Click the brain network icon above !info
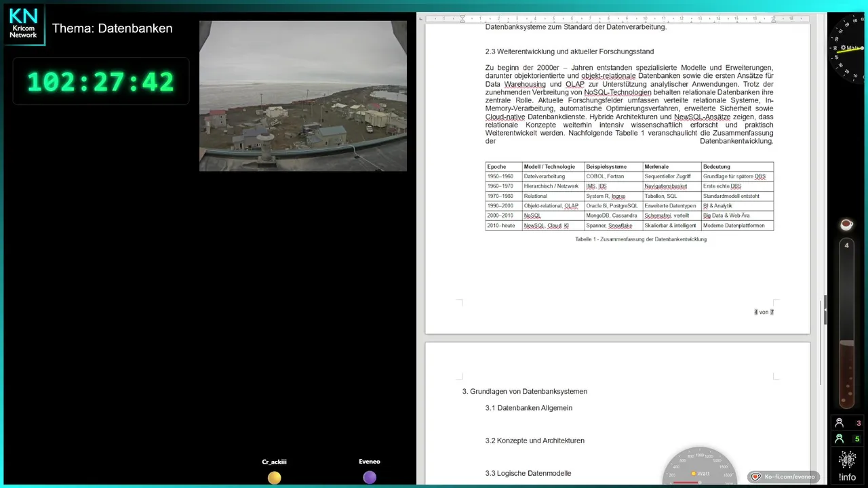868x488 pixels. click(847, 460)
